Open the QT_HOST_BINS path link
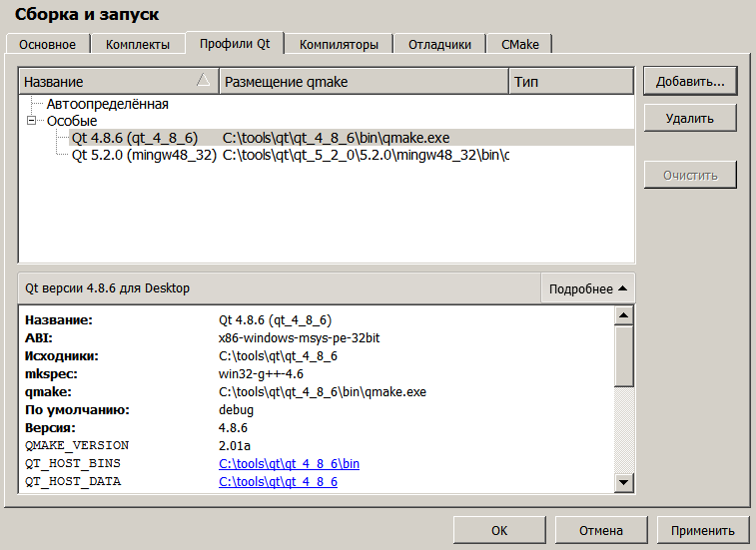Screen dimensions: 756x550 coord(289,464)
